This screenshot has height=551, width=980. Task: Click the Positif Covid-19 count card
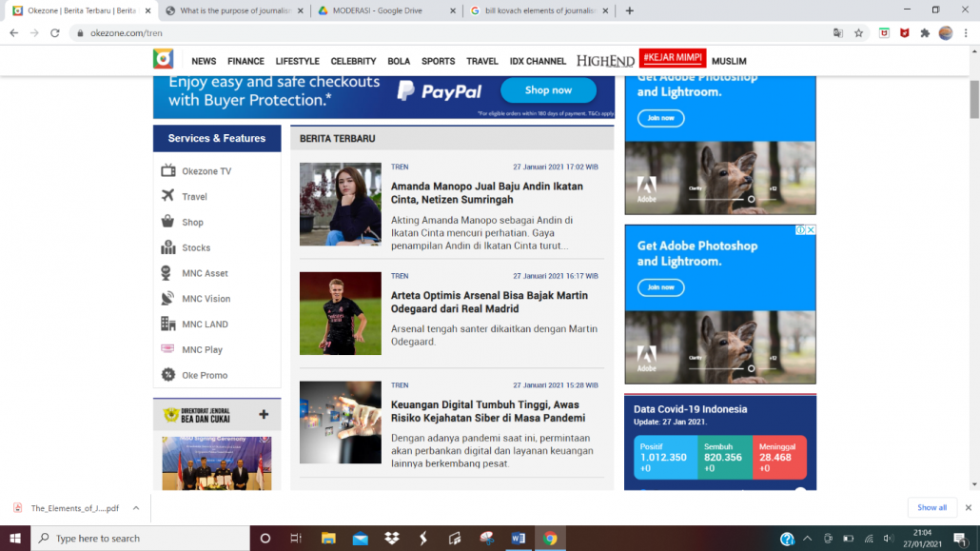click(x=665, y=457)
